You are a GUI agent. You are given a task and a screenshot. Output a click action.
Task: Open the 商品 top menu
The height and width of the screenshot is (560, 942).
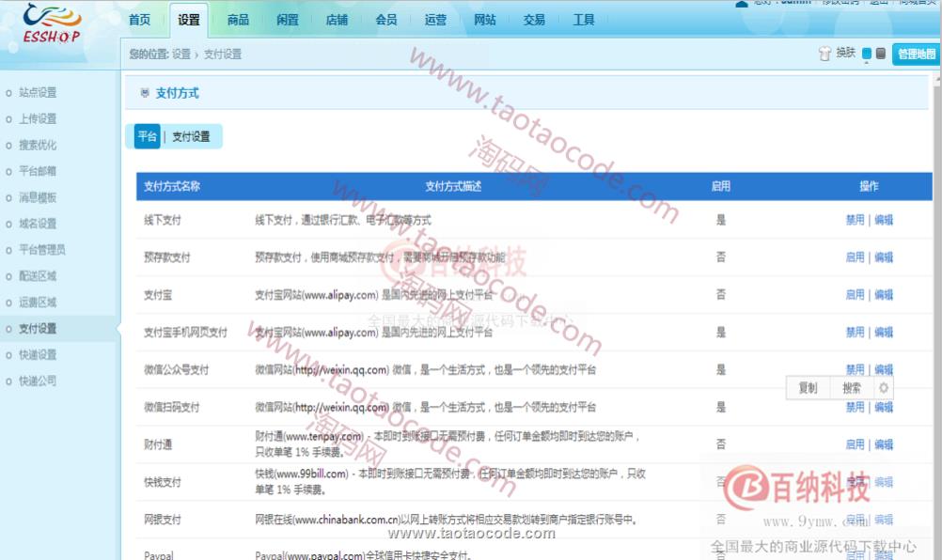tap(239, 20)
